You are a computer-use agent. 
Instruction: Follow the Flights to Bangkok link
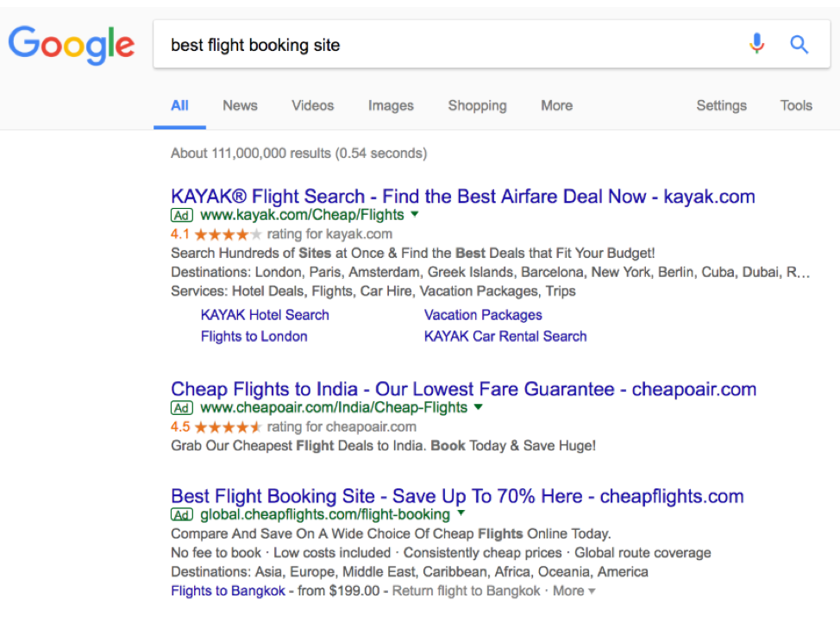click(228, 591)
